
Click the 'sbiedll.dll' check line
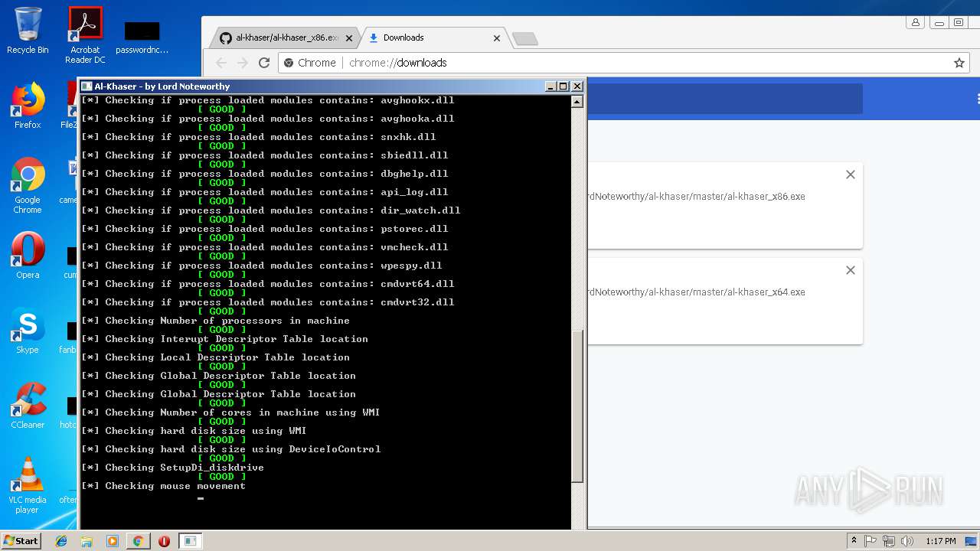[265, 155]
